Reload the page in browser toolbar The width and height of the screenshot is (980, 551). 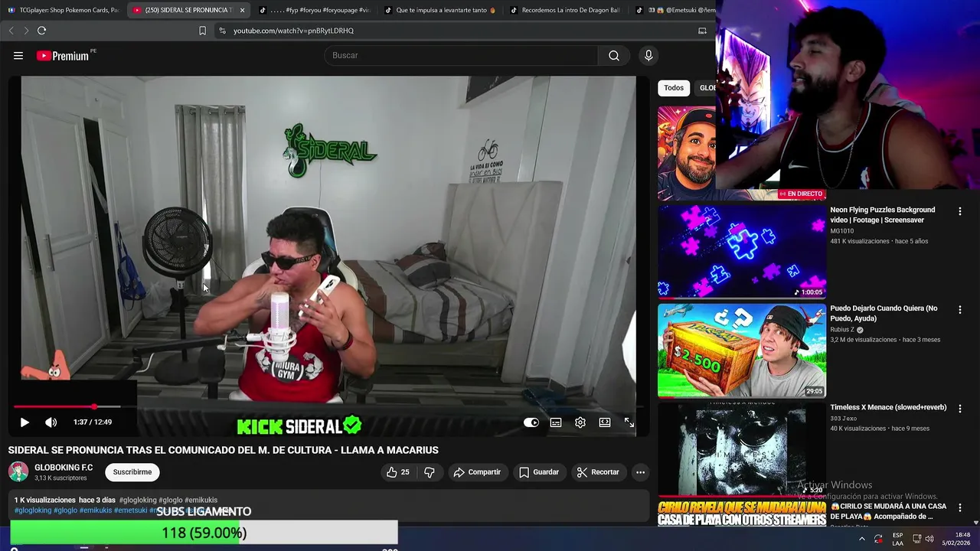click(41, 31)
